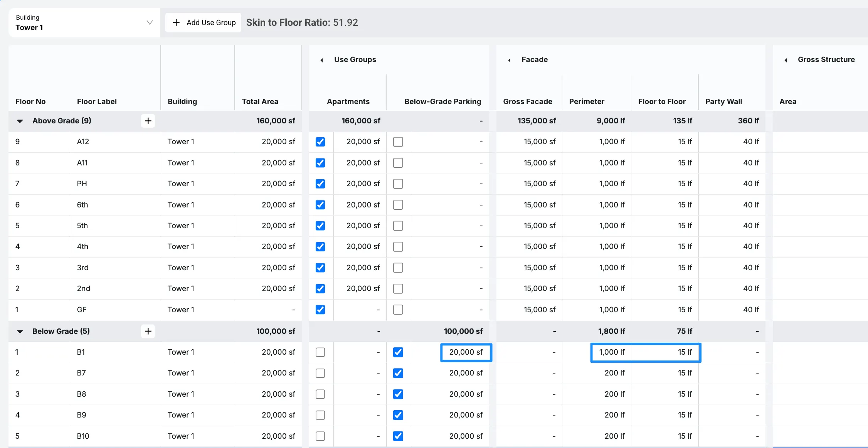Collapse Gross Structure column arrow

786,60
